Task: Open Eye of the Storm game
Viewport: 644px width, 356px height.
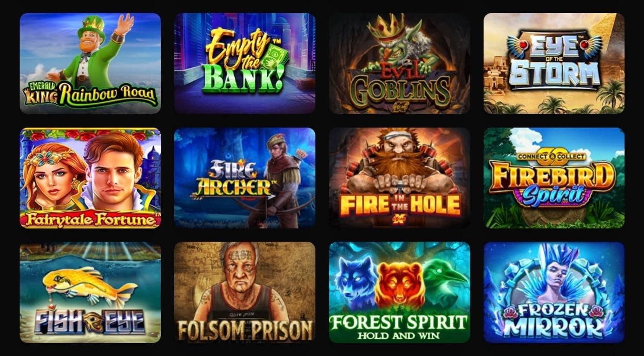Action: pos(554,63)
